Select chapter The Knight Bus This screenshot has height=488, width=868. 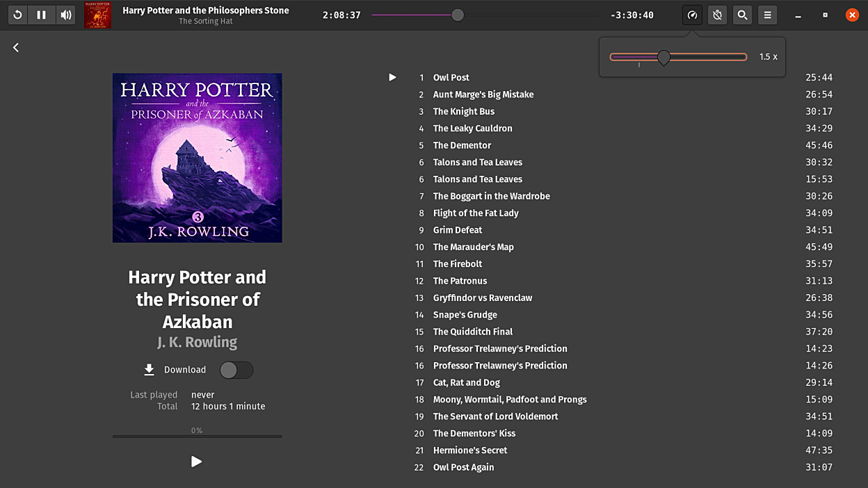click(464, 111)
